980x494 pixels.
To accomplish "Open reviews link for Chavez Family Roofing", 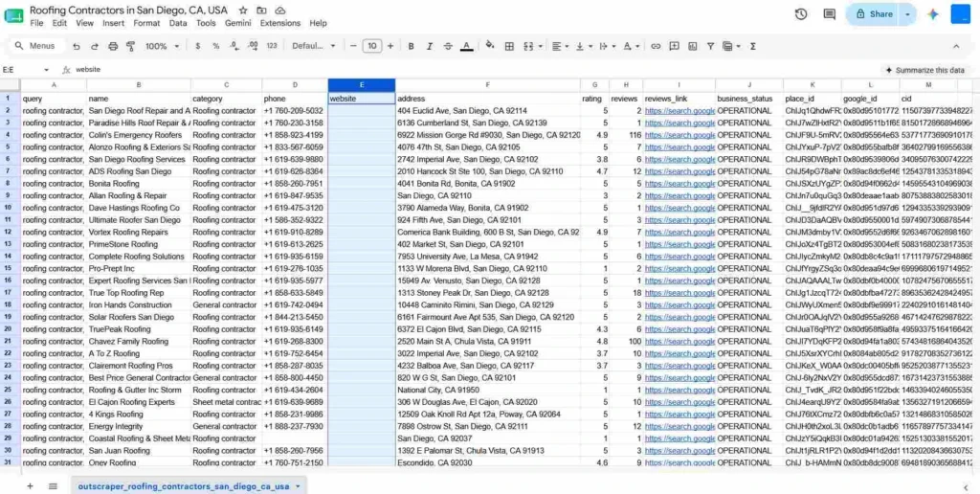I will [x=679, y=342].
